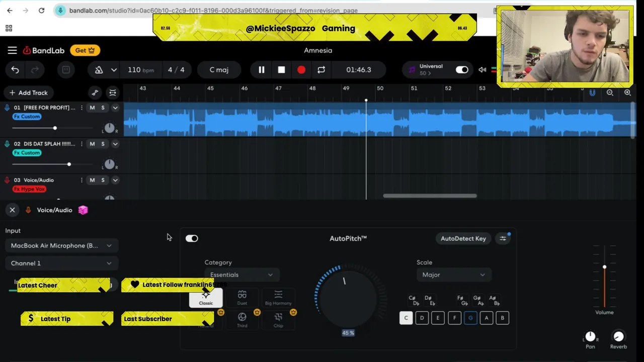
Task: Open the Essentials category dropdown
Action: [x=242, y=275]
